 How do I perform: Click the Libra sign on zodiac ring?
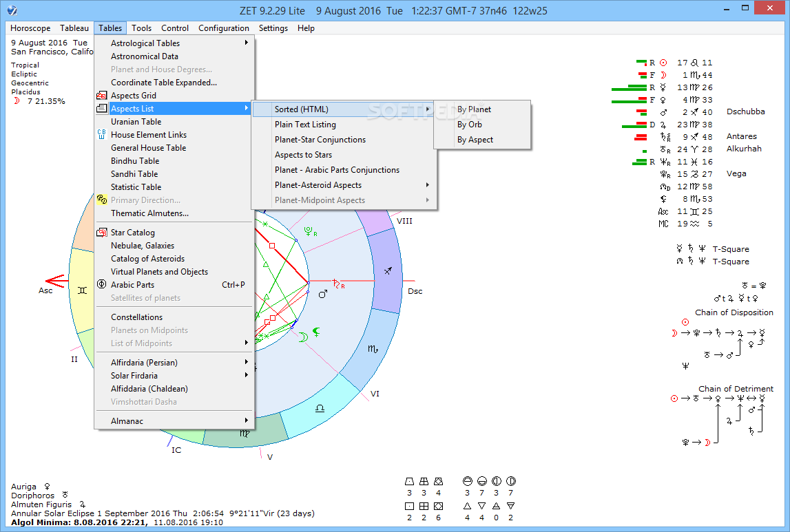[320, 407]
